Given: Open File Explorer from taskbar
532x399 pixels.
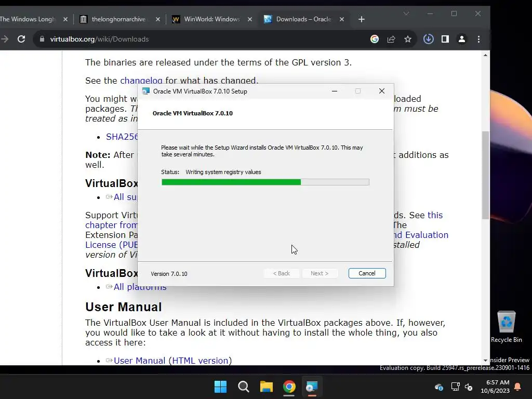Looking at the screenshot, I should point(267,387).
